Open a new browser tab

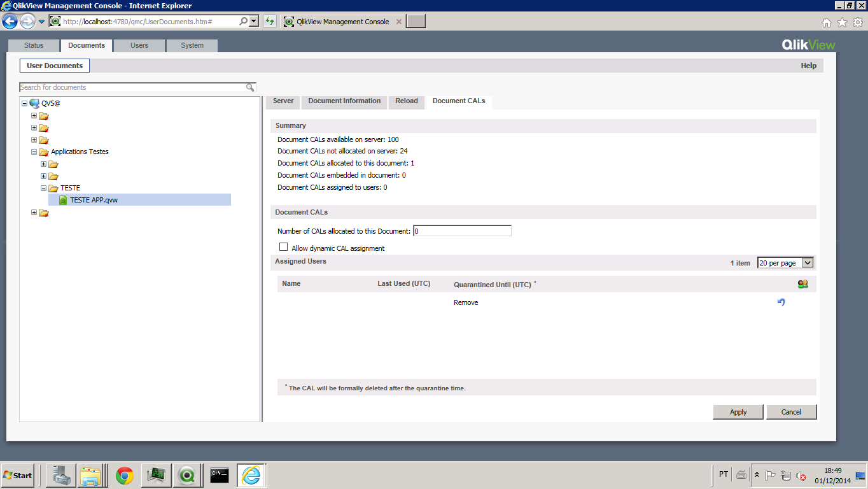point(416,22)
